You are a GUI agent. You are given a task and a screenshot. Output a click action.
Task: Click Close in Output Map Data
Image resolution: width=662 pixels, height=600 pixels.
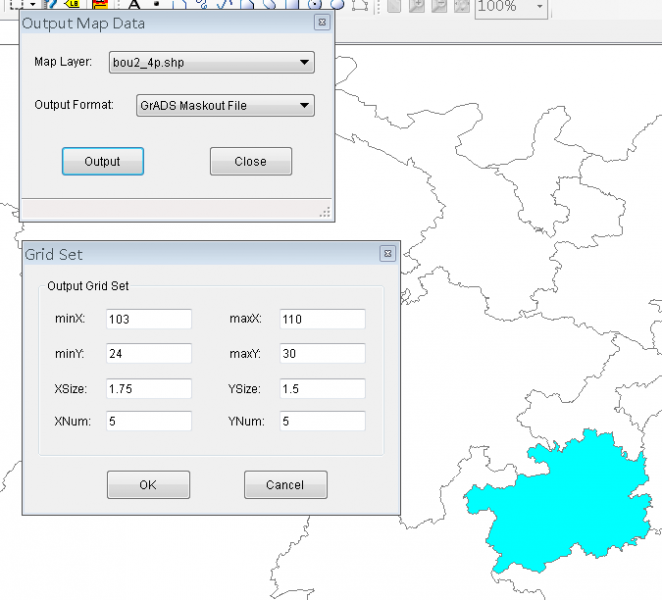pos(250,161)
